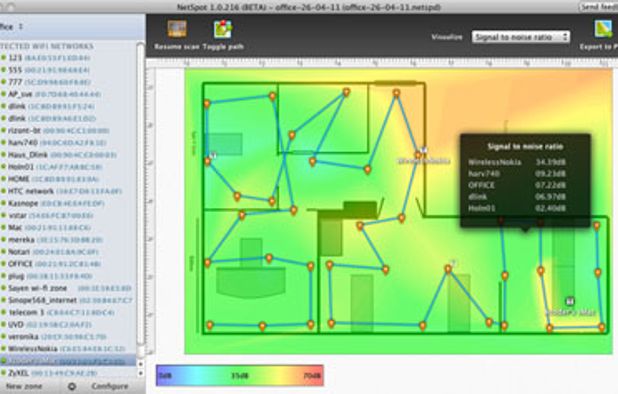
Task: Click the Send feedback button
Action: pos(598,7)
